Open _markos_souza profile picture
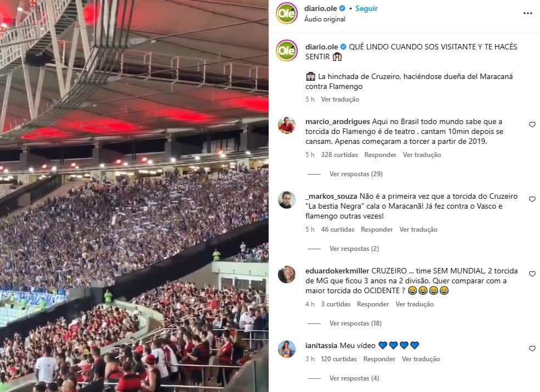The width and height of the screenshot is (540, 392). [x=287, y=200]
